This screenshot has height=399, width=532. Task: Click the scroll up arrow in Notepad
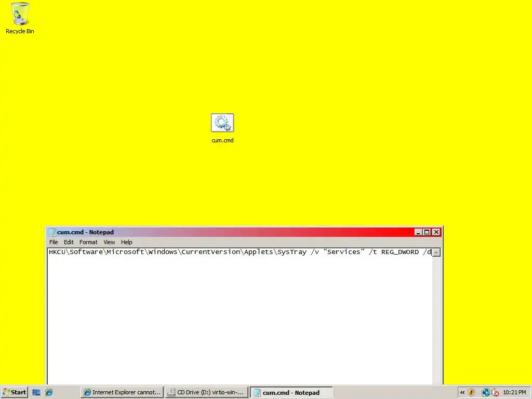coord(436,252)
